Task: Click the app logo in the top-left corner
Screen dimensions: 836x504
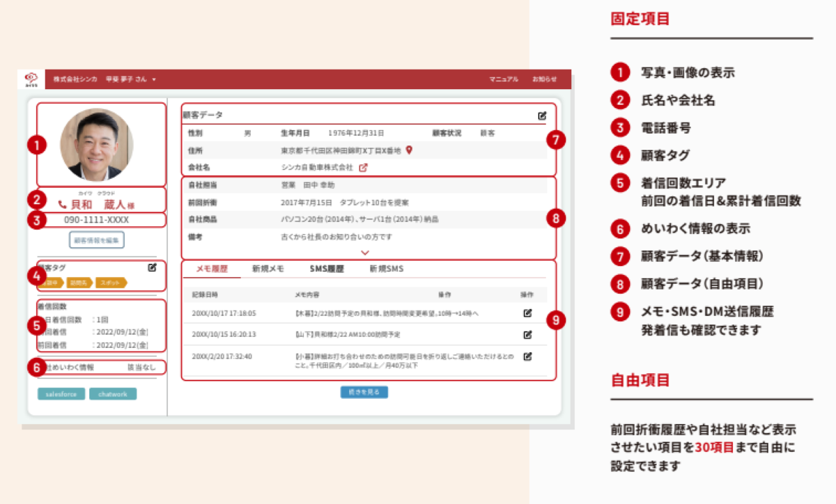Action: 31,79
